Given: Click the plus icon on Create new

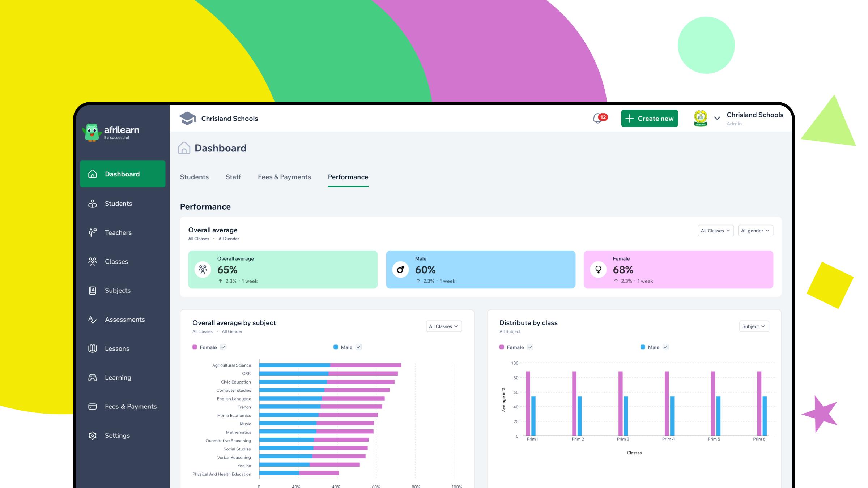Looking at the screenshot, I should coord(629,119).
